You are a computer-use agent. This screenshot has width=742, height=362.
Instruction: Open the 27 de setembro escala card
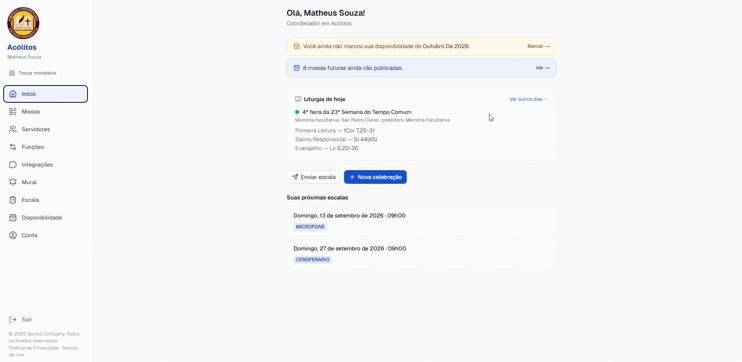421,254
